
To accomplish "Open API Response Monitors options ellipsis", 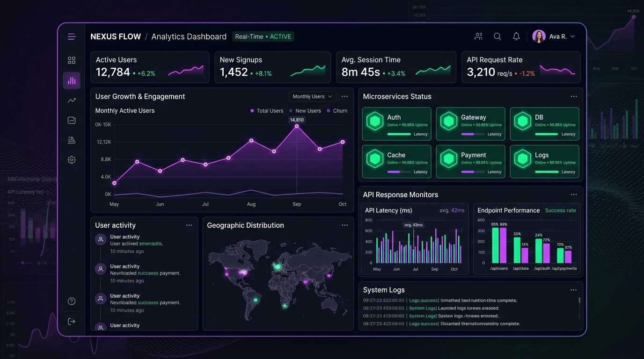I will pos(574,195).
